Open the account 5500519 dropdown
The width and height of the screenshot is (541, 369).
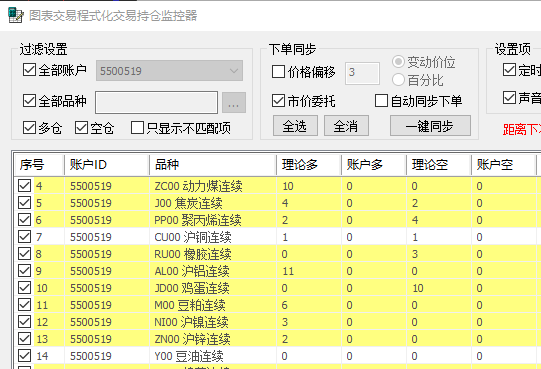click(169, 71)
